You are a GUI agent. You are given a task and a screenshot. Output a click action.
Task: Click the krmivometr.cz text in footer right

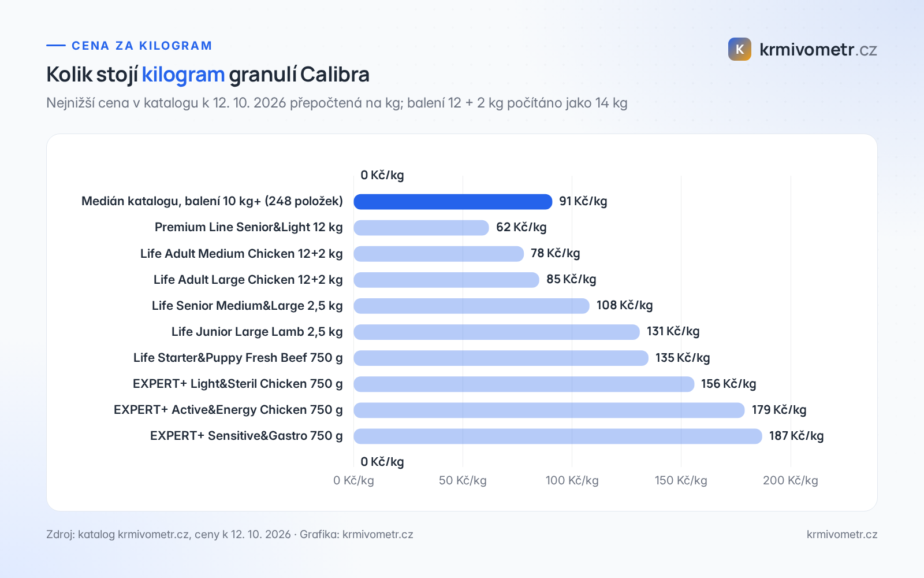(842, 535)
